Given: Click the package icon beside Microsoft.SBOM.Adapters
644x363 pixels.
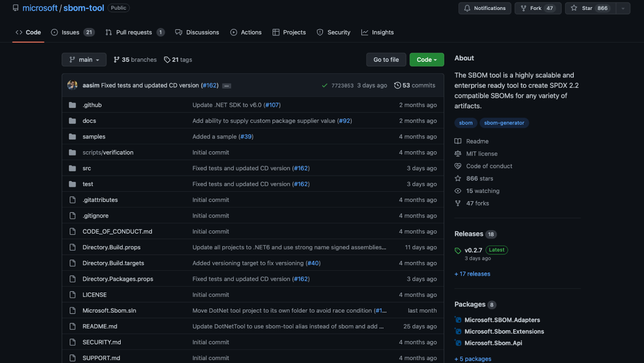Looking at the screenshot, I should 458,319.
